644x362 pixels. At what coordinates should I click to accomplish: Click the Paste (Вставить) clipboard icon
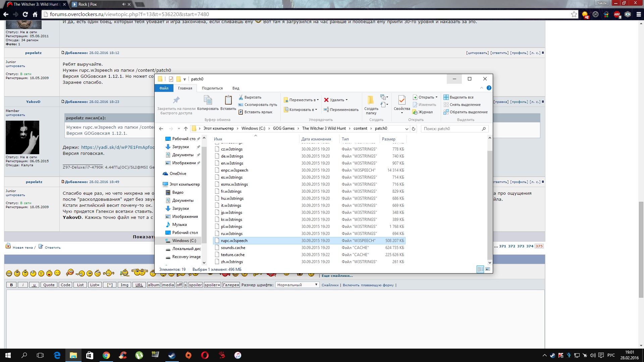tap(228, 101)
